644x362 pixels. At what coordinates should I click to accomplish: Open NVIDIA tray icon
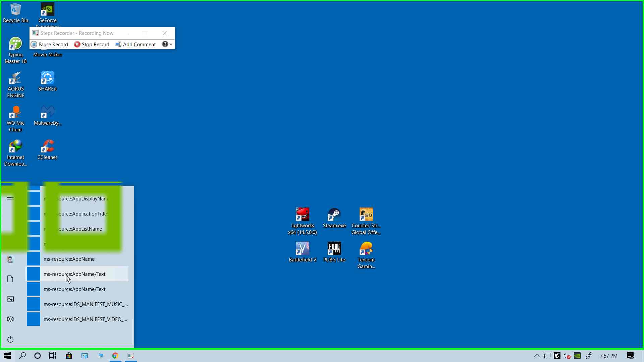point(577,356)
